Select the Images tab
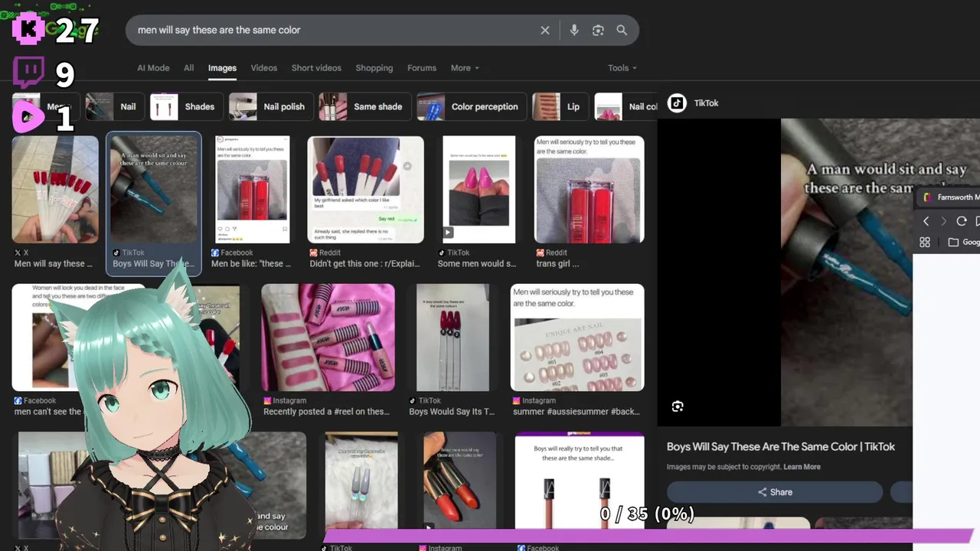This screenshot has width=980, height=551. tap(222, 68)
